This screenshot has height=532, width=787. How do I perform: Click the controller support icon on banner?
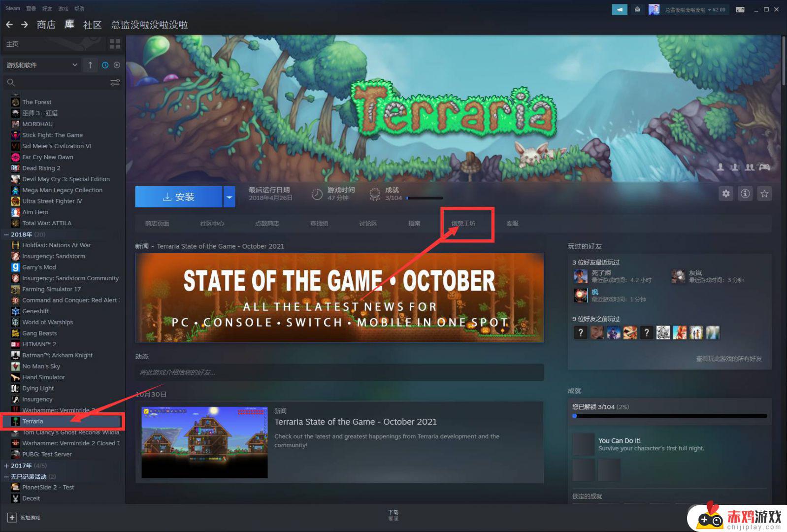point(764,167)
